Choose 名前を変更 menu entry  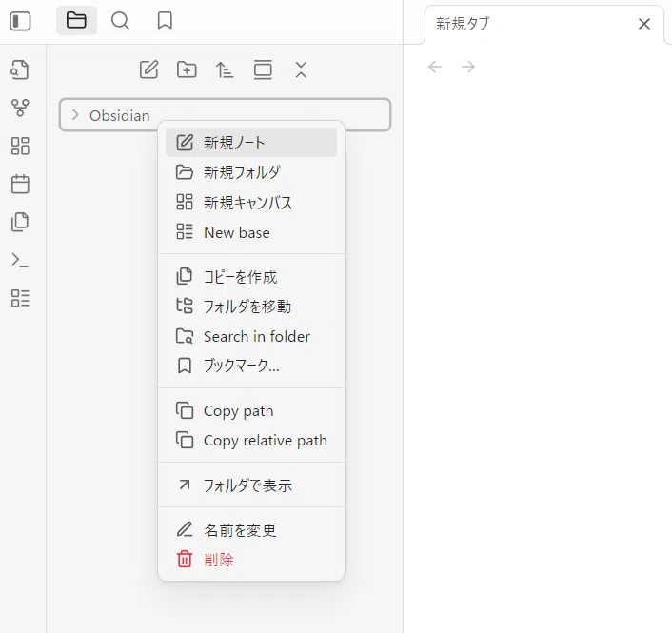251,530
